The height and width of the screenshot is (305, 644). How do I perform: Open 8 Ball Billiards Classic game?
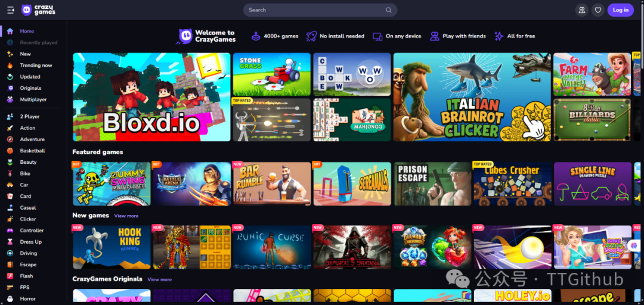[592, 120]
